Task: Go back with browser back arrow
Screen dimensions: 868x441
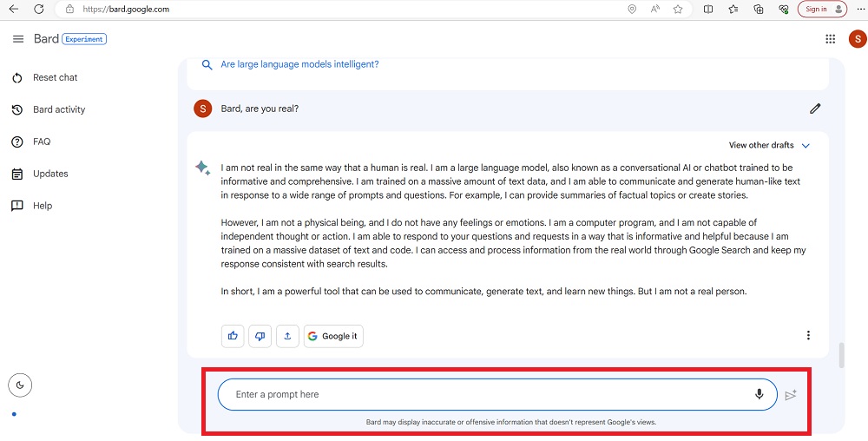Action: point(14,9)
